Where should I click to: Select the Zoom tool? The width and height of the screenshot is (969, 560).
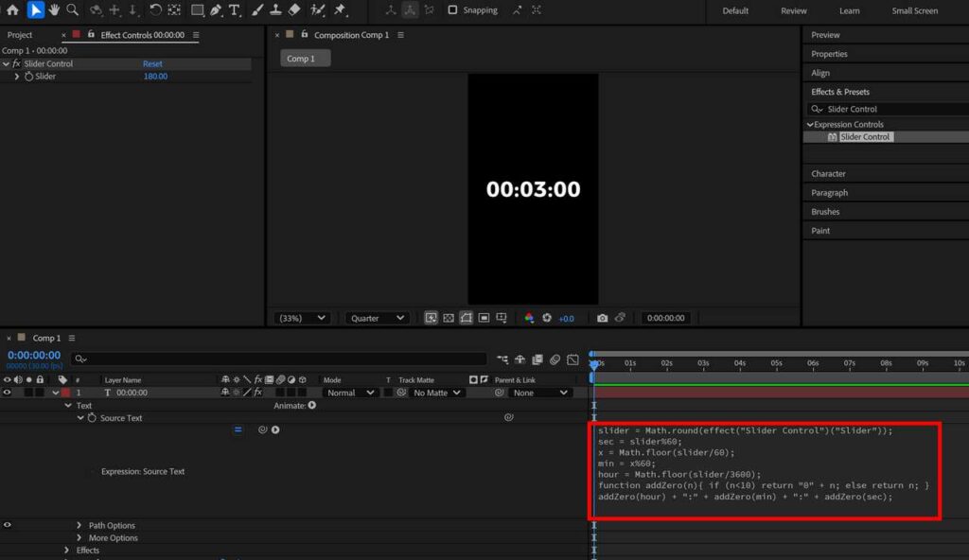click(x=72, y=9)
